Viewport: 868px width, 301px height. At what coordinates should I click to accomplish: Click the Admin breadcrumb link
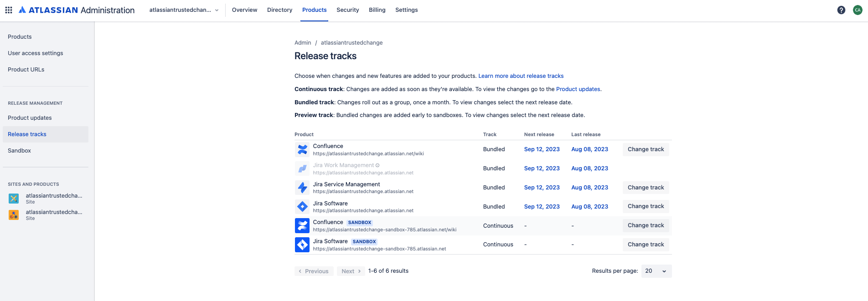[x=303, y=43]
